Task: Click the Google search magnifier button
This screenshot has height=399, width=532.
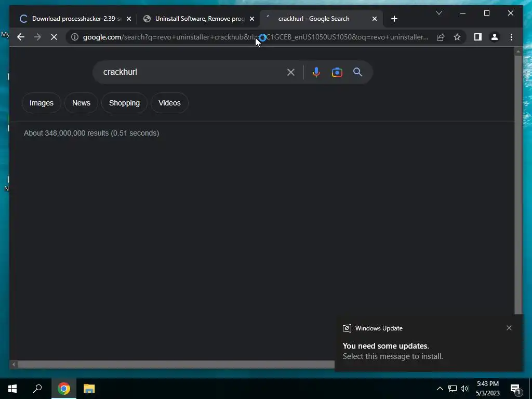Action: click(357, 72)
